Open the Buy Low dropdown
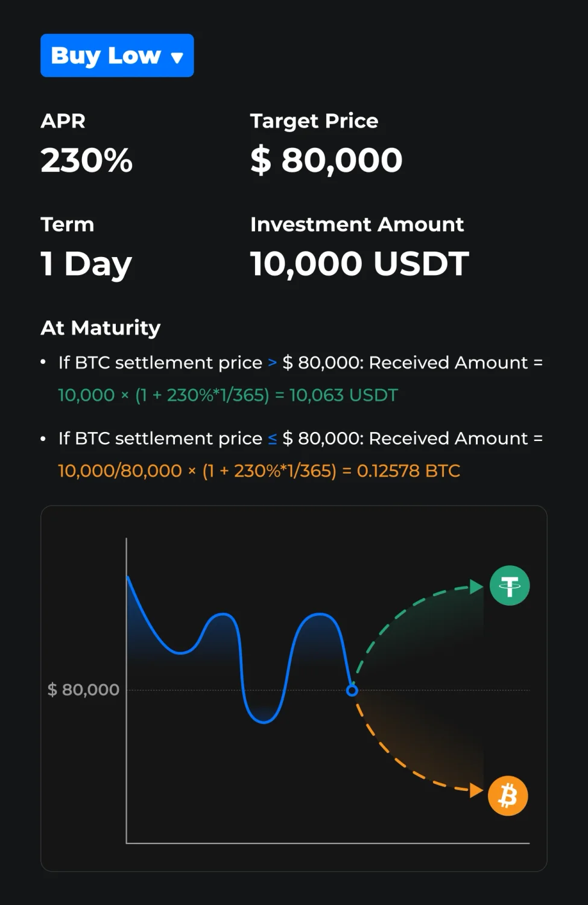The height and width of the screenshot is (905, 588). [x=117, y=56]
